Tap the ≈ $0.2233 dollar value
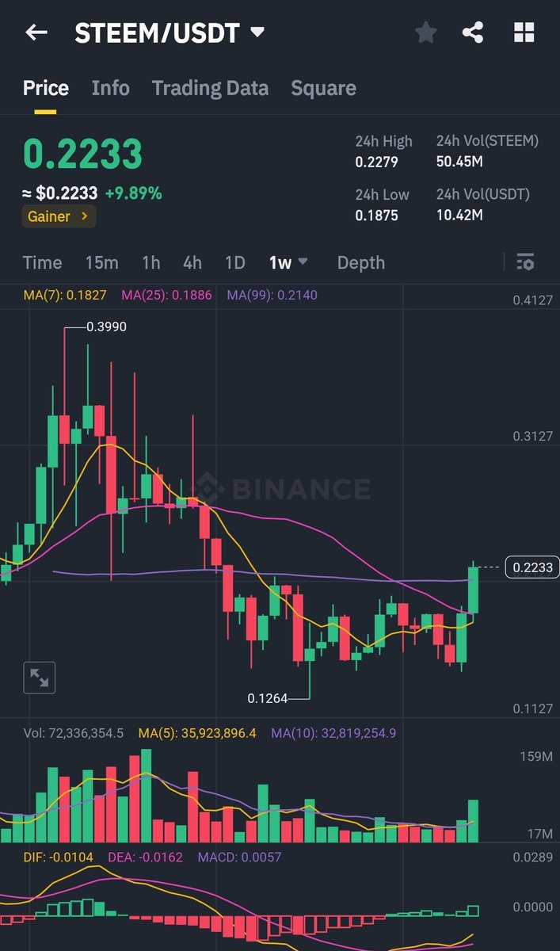 [60, 193]
